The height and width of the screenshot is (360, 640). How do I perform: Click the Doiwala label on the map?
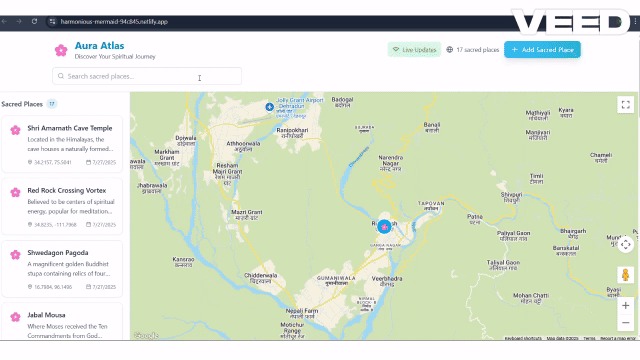186,141
